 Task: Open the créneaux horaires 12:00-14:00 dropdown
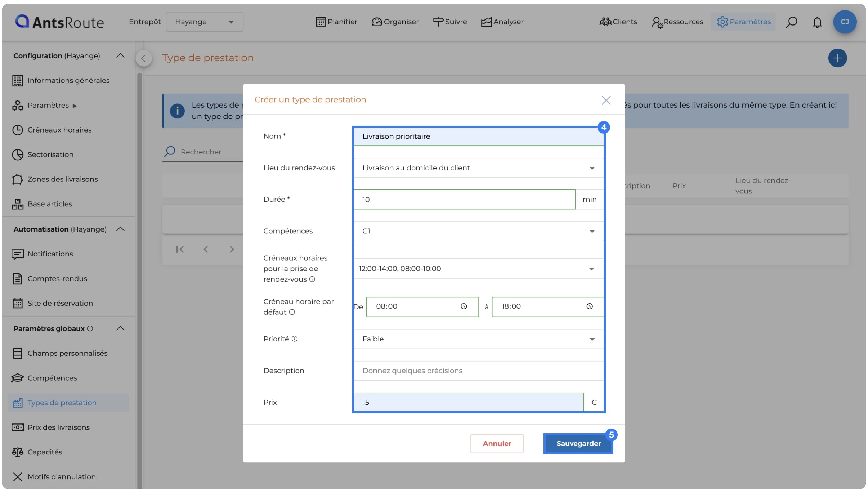pos(478,269)
